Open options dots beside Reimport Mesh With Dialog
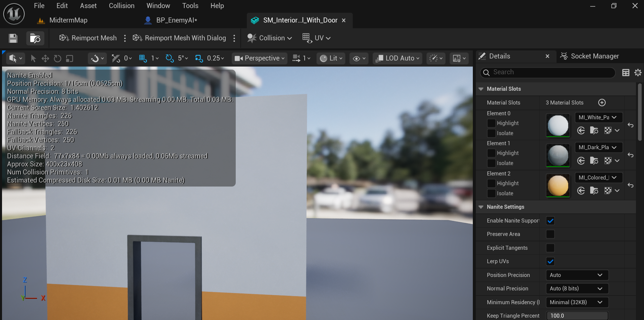This screenshot has height=320, width=644. [x=234, y=38]
